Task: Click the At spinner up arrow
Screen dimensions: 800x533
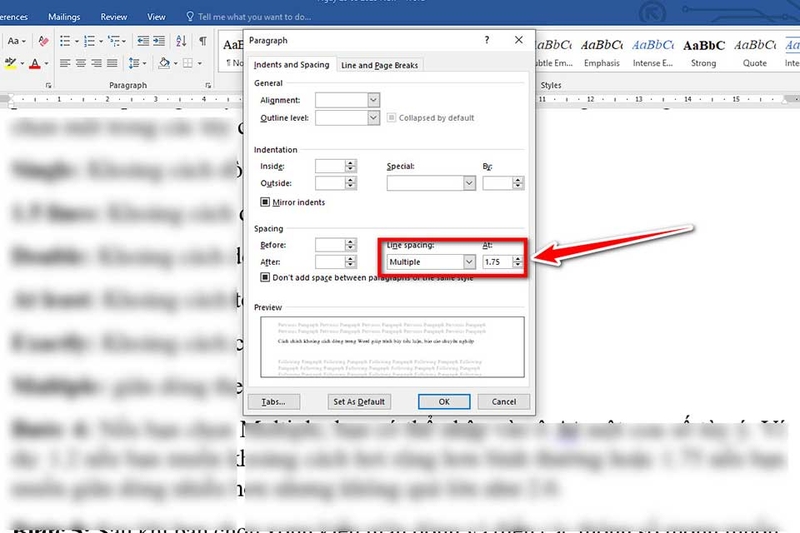Action: (518, 259)
